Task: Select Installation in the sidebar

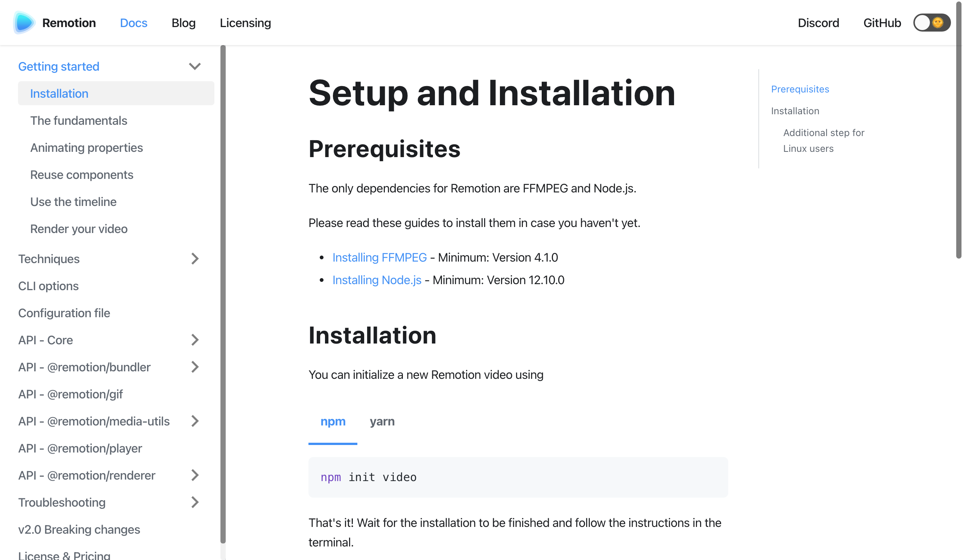Action: pyautogui.click(x=116, y=94)
